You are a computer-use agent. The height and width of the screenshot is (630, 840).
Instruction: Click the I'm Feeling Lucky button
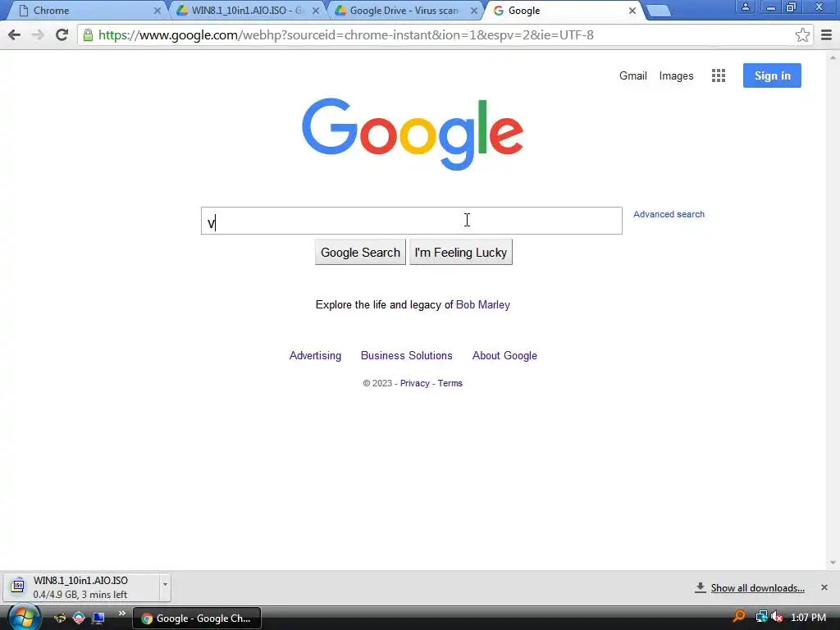pos(461,253)
